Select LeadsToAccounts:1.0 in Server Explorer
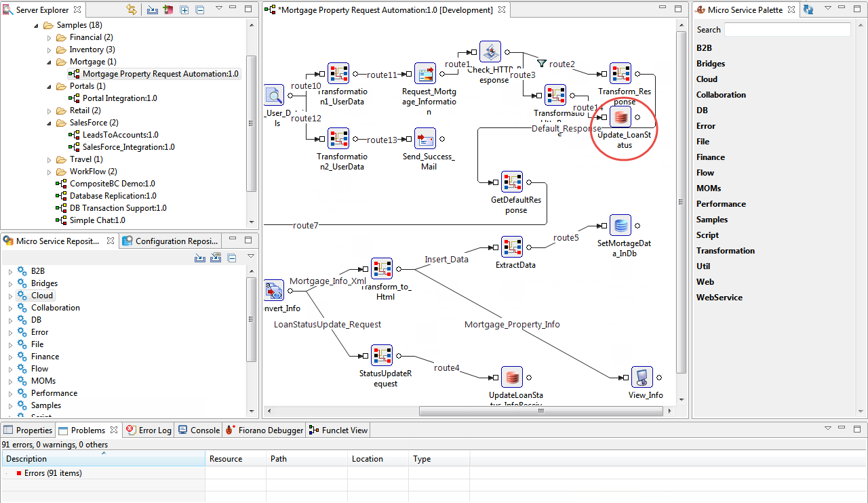This screenshot has width=868, height=503. 120,135
